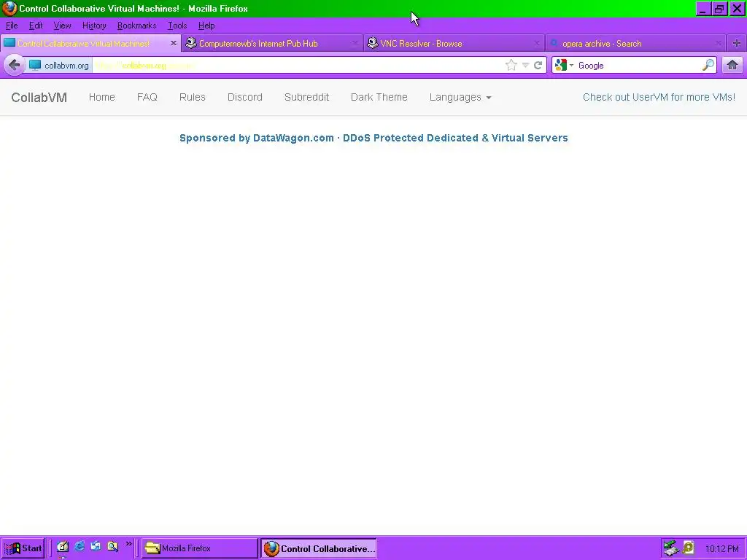
Task: Open the Subreddit link
Action: (307, 97)
